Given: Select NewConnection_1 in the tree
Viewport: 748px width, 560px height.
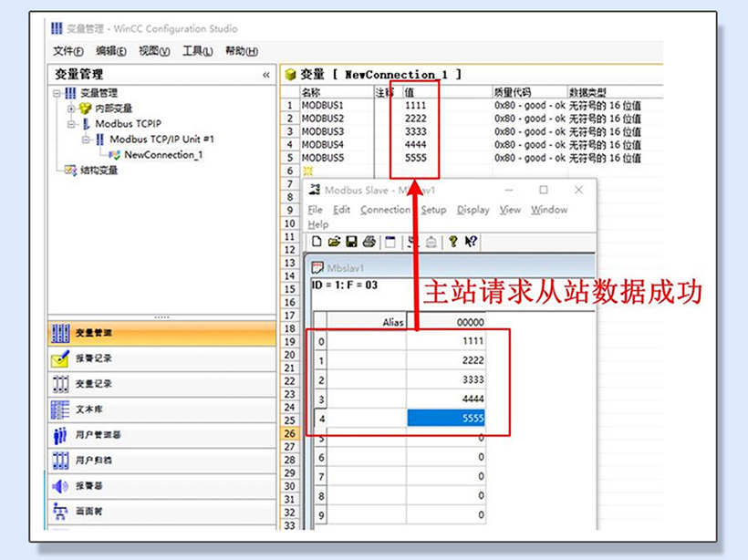Looking at the screenshot, I should pyautogui.click(x=162, y=155).
